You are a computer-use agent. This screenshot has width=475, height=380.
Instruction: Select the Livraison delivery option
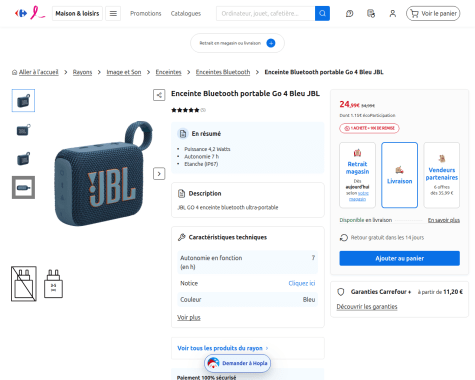[399, 175]
